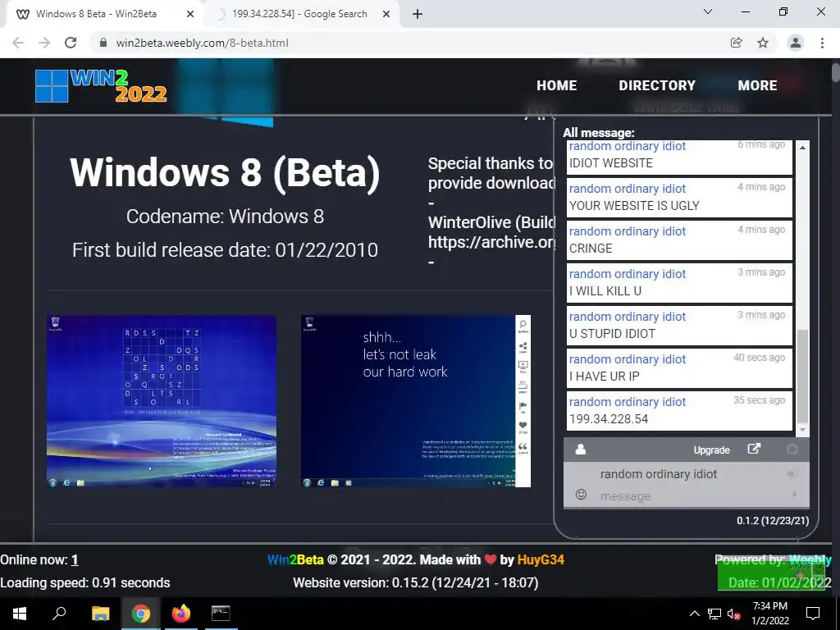Click the chat scrollbar up arrow
The image size is (840, 630).
802,148
